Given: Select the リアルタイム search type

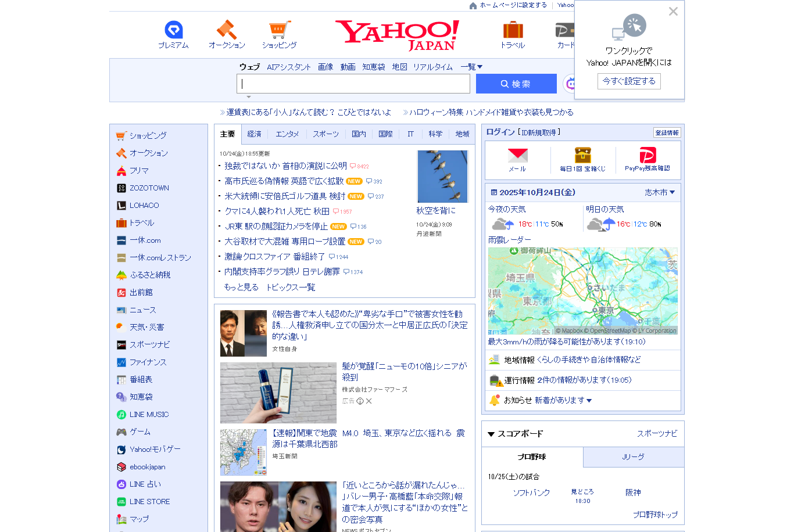Looking at the screenshot, I should (x=433, y=67).
